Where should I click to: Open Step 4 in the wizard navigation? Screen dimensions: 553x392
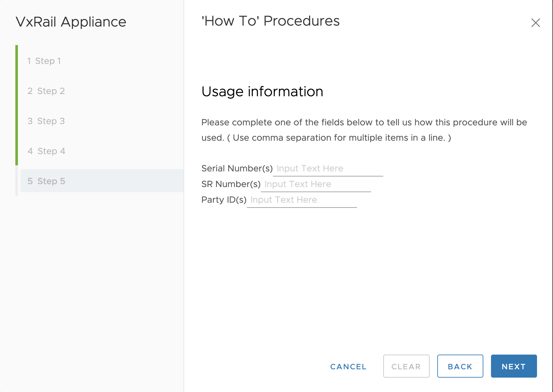tap(47, 151)
